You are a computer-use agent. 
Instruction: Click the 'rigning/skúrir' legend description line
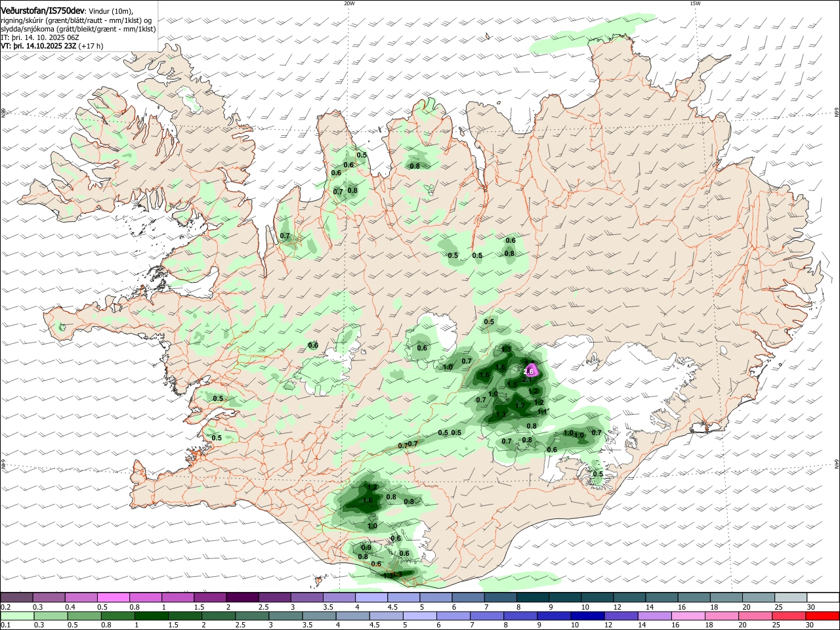tap(76, 20)
